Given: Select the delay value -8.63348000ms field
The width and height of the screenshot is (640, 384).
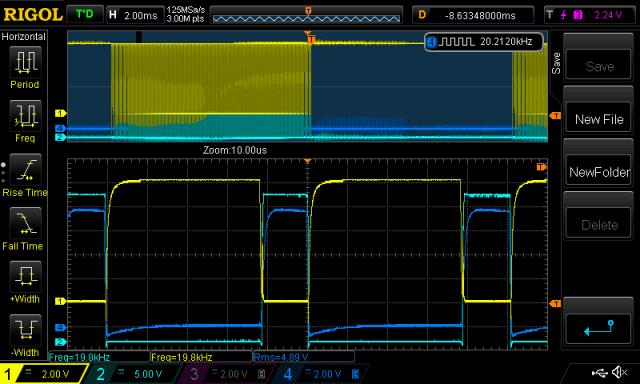Looking at the screenshot, I should click(473, 16).
